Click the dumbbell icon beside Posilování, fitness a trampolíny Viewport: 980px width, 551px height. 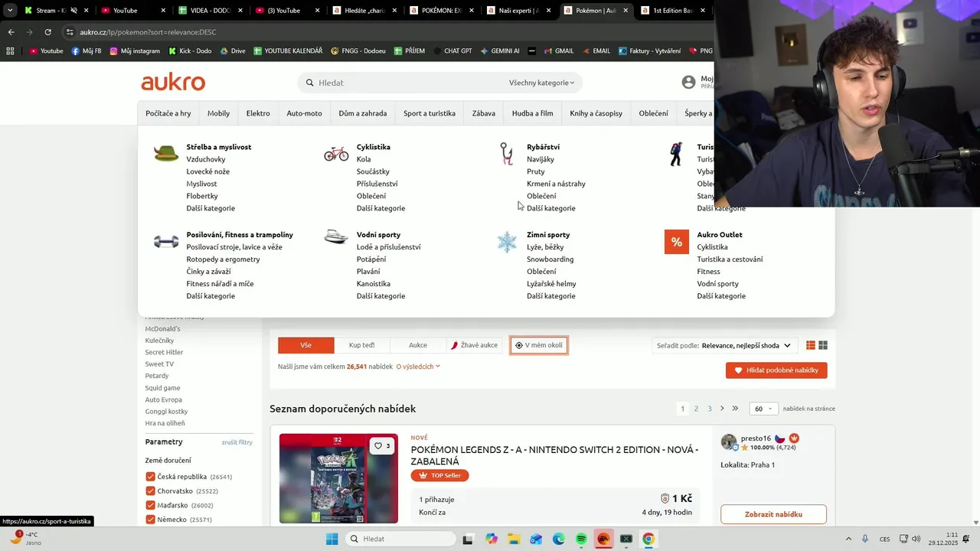[x=165, y=242]
